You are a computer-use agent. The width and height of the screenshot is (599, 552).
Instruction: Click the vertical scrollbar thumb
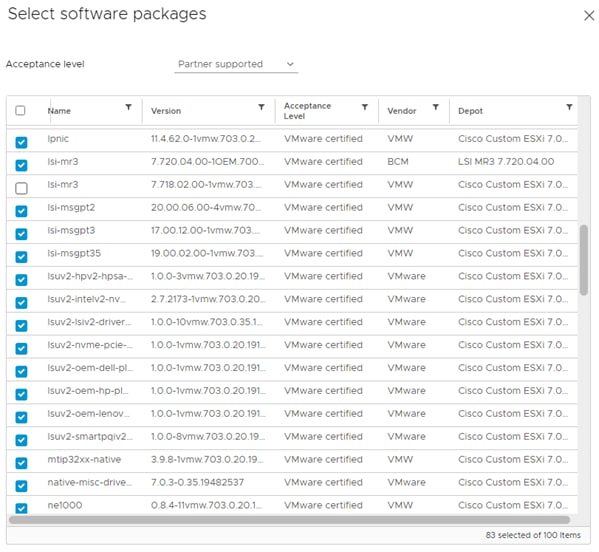583,260
